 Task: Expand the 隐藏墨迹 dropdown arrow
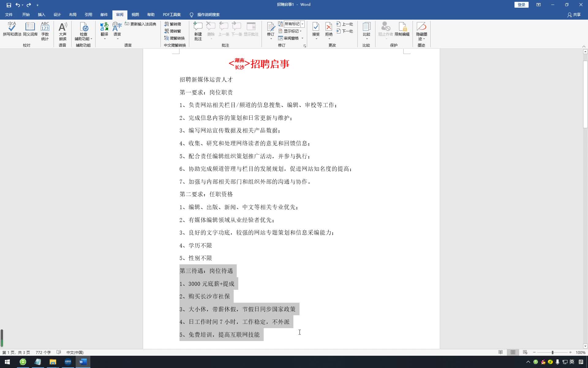(424, 39)
